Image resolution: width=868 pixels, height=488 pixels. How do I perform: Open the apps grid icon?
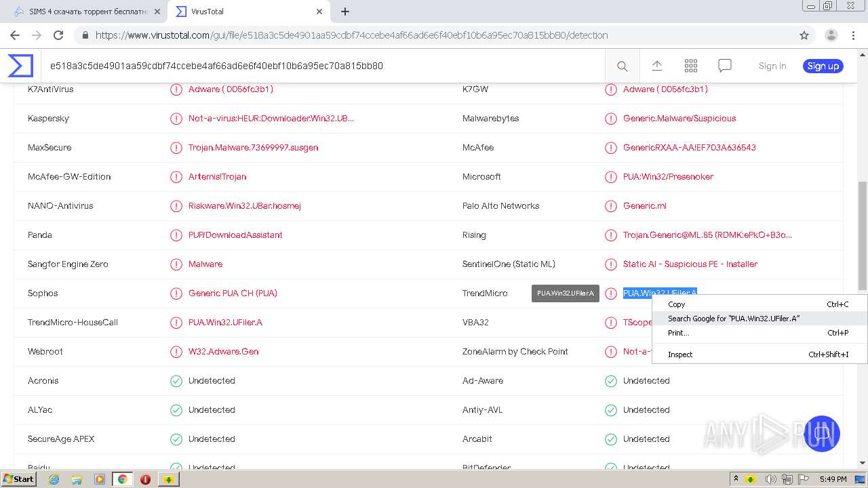pos(691,66)
